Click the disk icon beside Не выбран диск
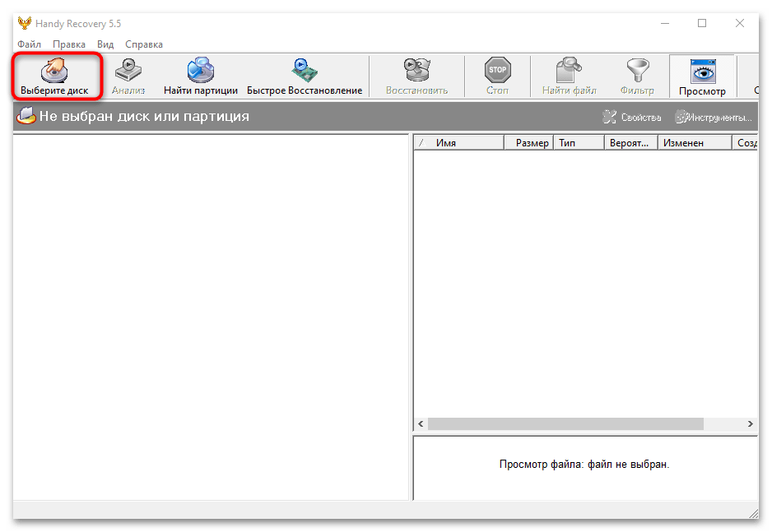Viewport: 772px width, 532px height. pos(26,116)
